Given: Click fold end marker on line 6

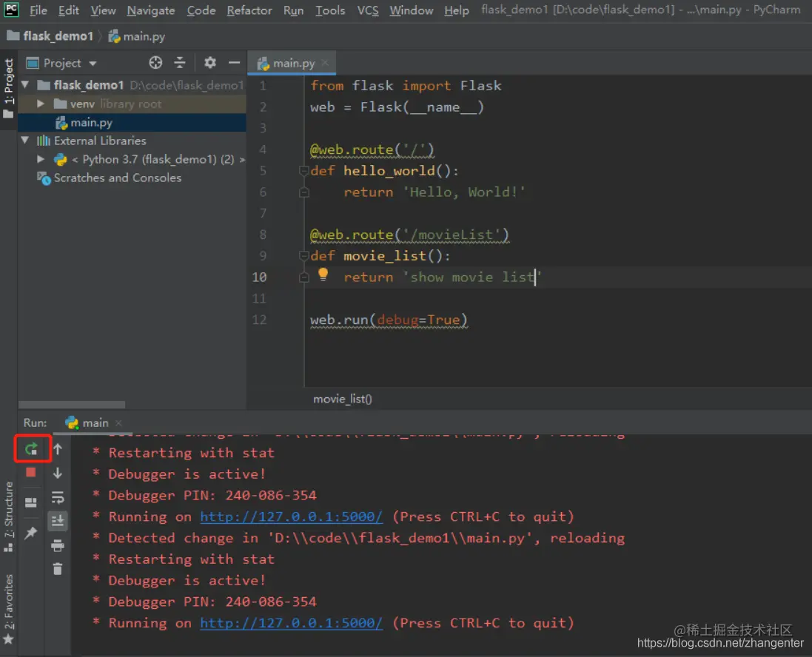Looking at the screenshot, I should click(x=304, y=192).
